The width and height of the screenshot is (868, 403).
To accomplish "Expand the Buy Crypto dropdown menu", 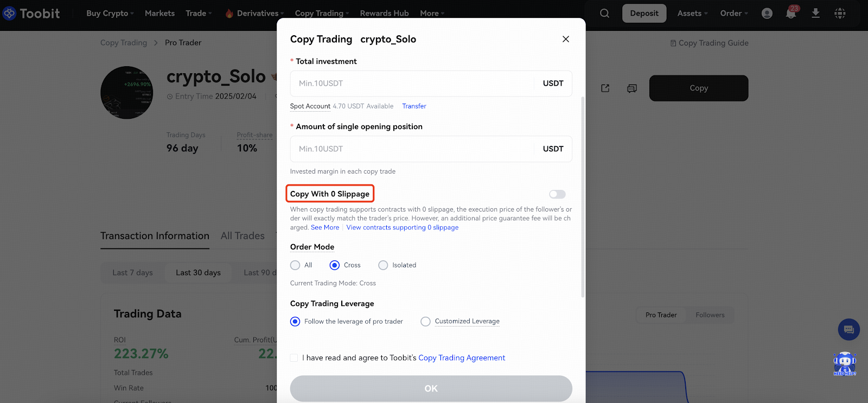I will click(110, 14).
